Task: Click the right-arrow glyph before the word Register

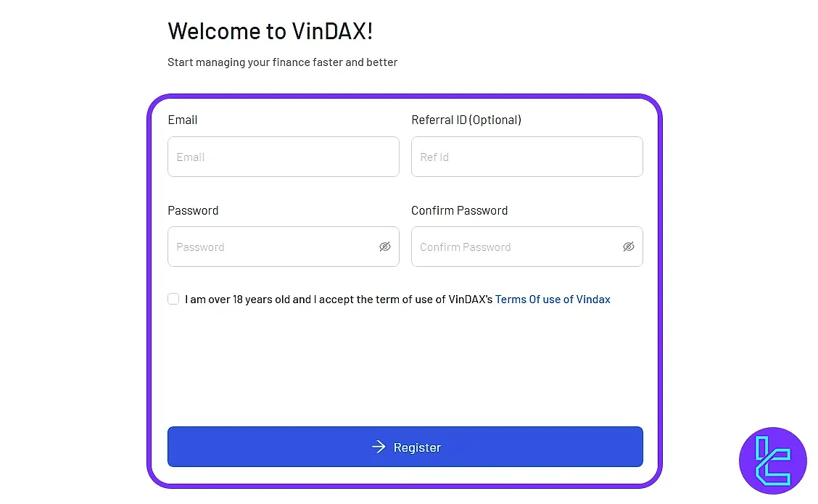Action: 378,447
